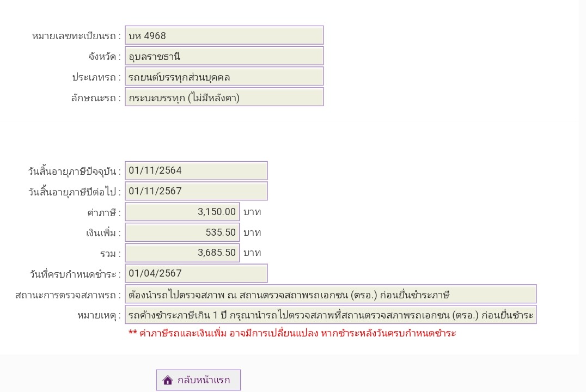Viewport: 586px width, 392px height.
Task: Click the label จังหวัด
Action: [x=105, y=57]
